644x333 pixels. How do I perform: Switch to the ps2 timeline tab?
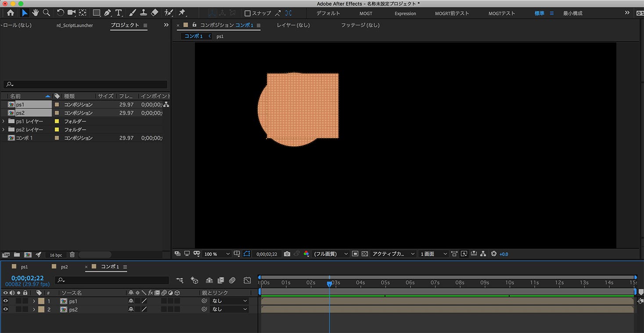click(x=64, y=267)
